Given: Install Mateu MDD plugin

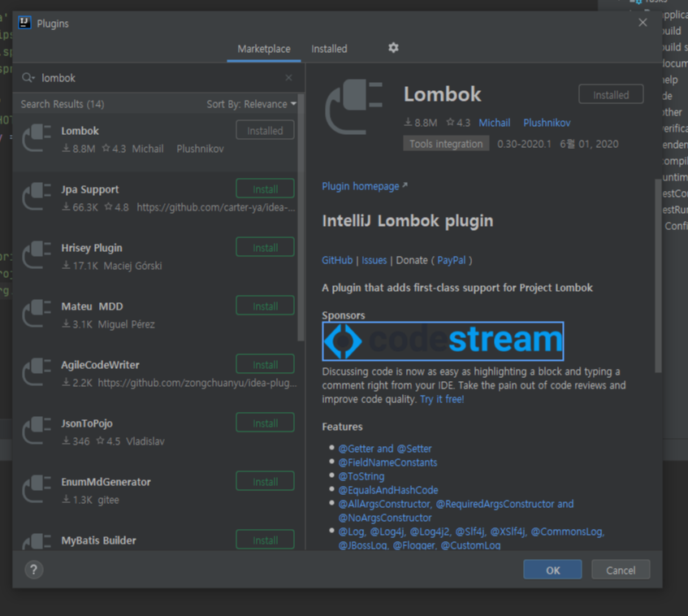Looking at the screenshot, I should (x=265, y=306).
